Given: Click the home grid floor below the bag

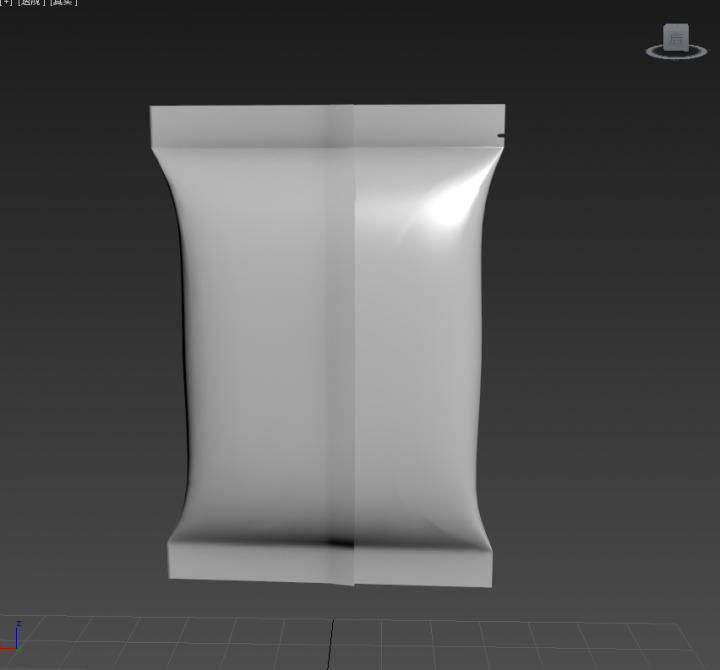Looking at the screenshot, I should pyautogui.click(x=400, y=640).
